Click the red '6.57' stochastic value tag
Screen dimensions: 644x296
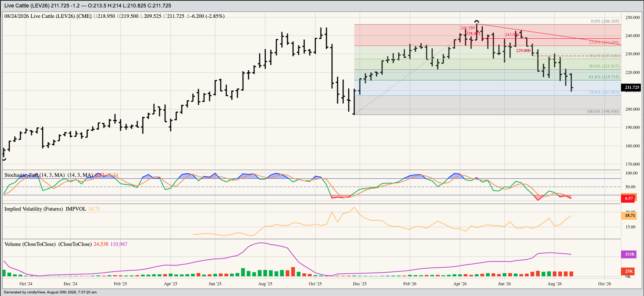pos(629,198)
